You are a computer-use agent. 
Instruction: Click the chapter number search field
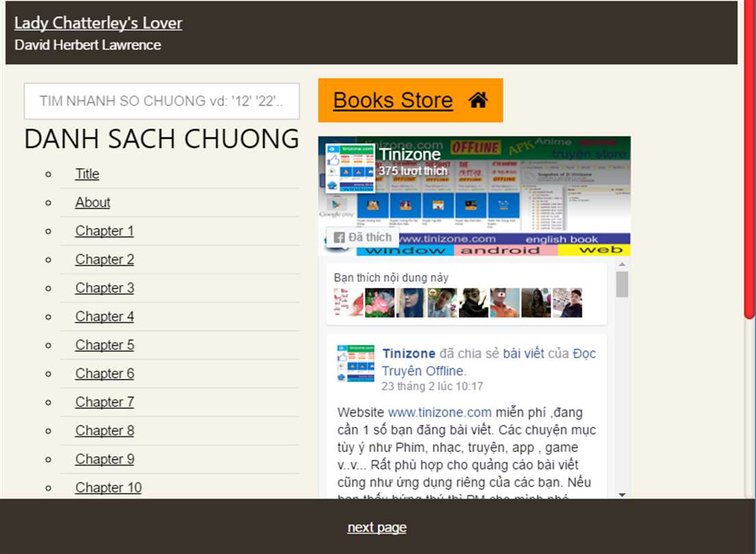[x=161, y=101]
